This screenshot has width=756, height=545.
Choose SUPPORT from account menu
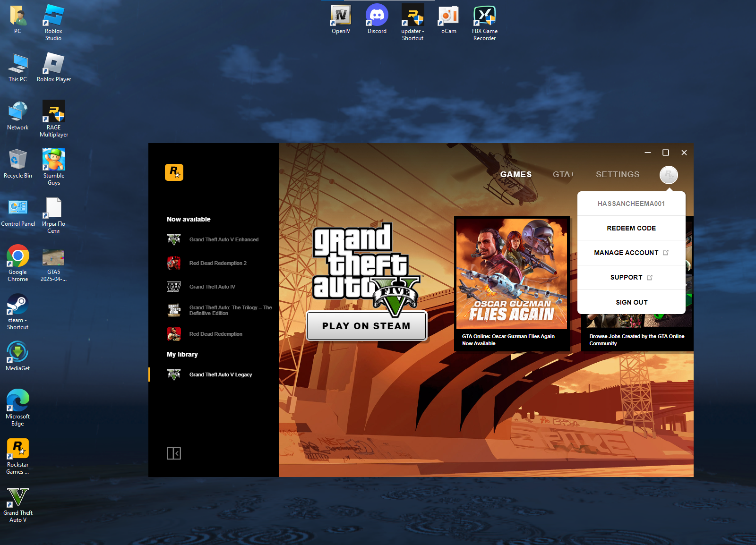click(x=631, y=277)
